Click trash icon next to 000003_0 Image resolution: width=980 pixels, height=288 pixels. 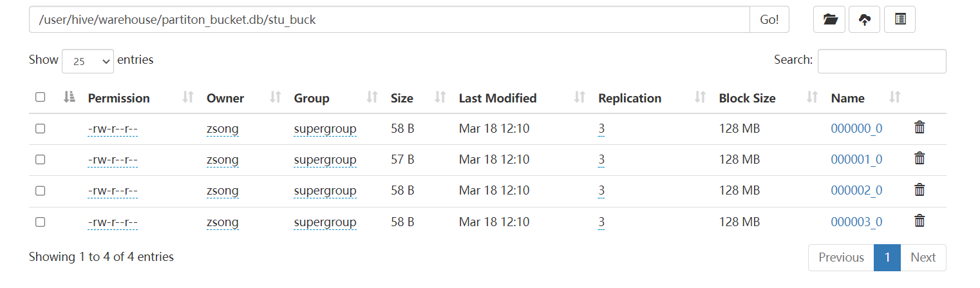click(919, 222)
